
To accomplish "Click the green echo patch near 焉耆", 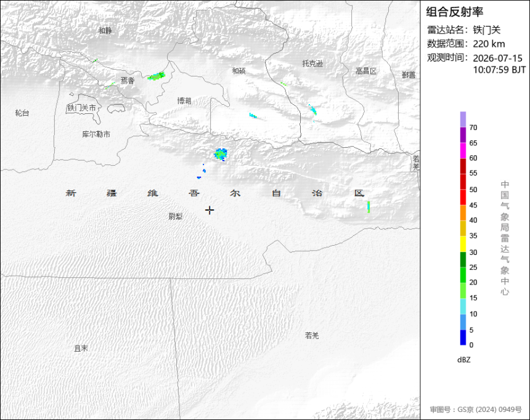I will coord(156,76).
